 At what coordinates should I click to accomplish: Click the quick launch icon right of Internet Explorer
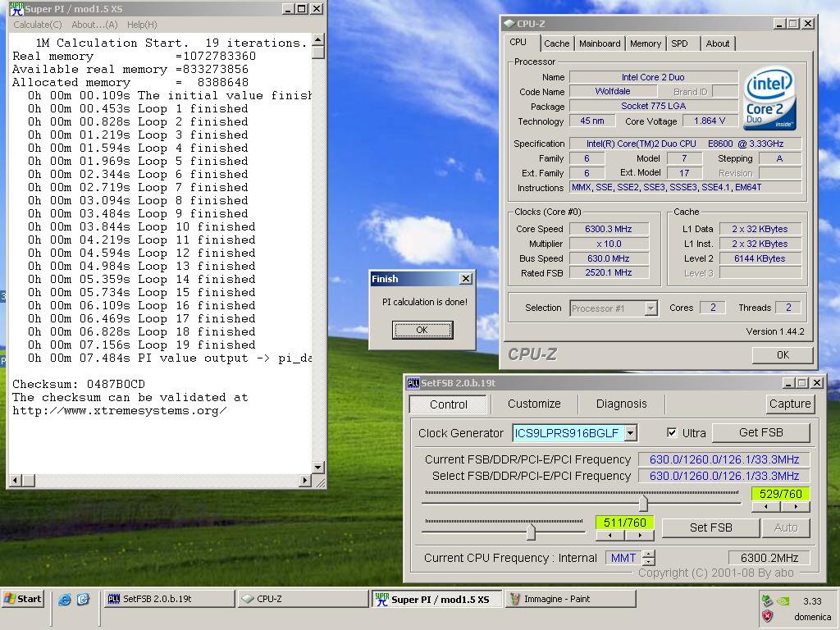click(x=84, y=600)
